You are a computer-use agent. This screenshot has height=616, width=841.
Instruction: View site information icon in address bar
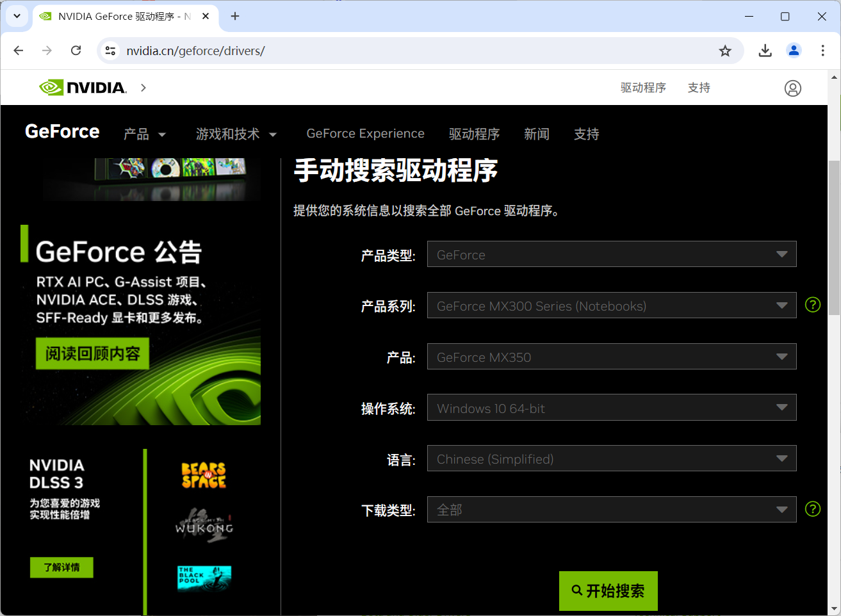pyautogui.click(x=110, y=51)
